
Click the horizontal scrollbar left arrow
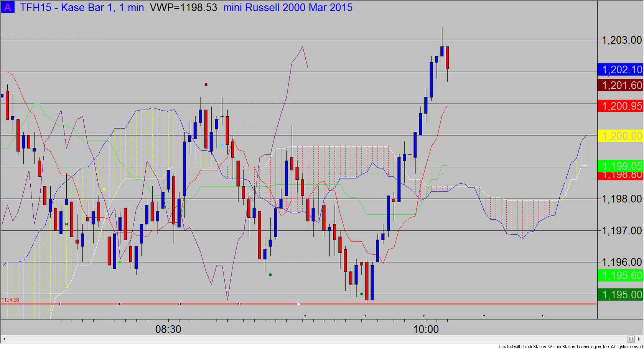(x=5, y=339)
